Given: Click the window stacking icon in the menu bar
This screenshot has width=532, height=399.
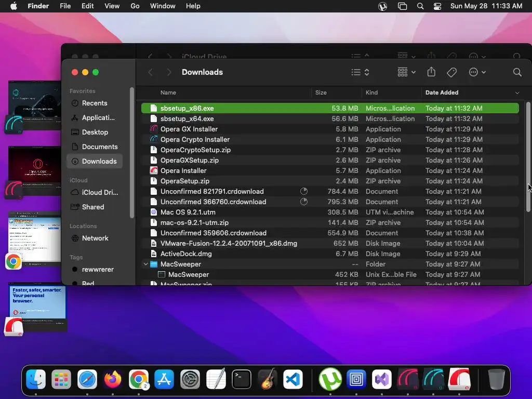Looking at the screenshot, I should tap(402, 6).
